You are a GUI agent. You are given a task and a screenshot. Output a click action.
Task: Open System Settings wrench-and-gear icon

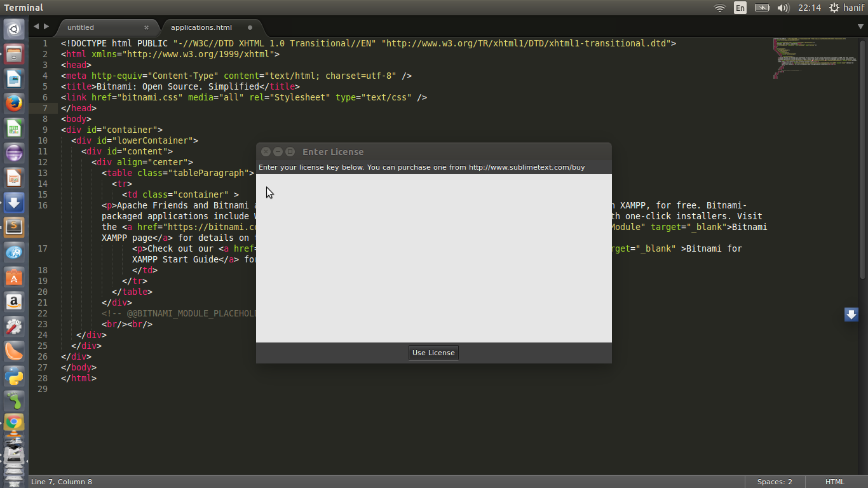[x=14, y=327]
